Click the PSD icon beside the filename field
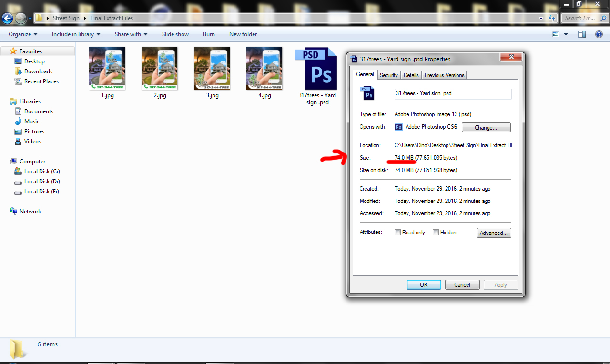610x364 pixels. 367,93
